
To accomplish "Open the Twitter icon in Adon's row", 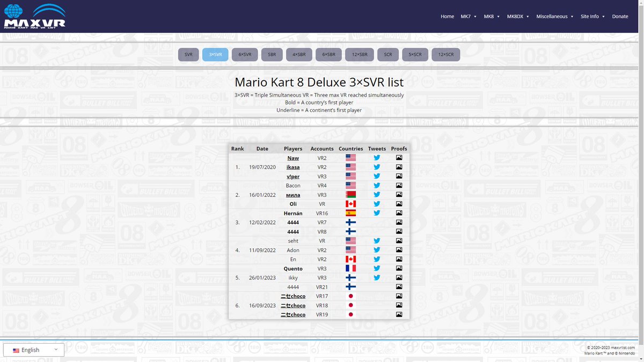I will (377, 250).
